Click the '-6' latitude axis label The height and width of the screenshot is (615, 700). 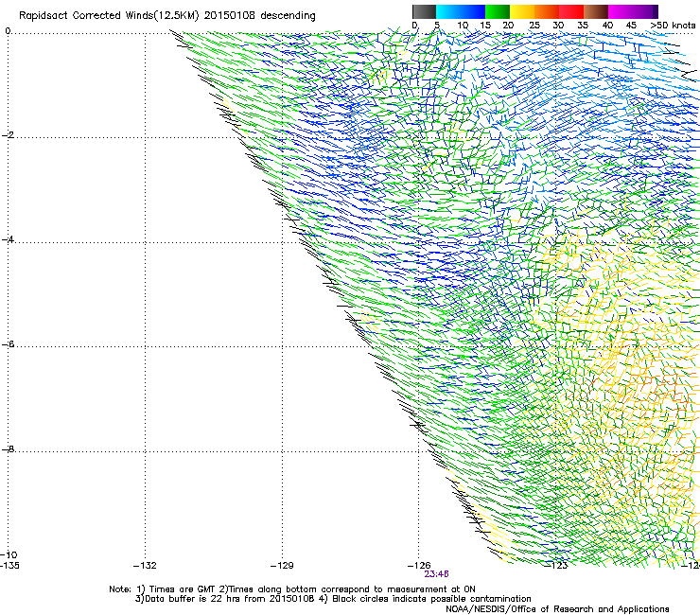coord(8,344)
